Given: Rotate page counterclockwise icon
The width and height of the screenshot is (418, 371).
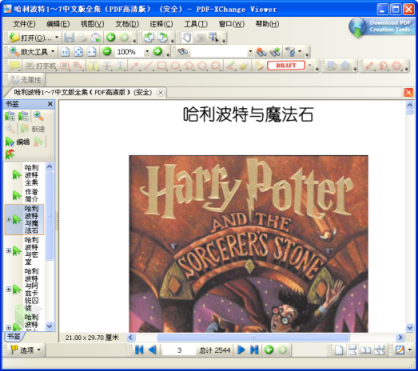Looking at the screenshot, I should click(149, 38).
